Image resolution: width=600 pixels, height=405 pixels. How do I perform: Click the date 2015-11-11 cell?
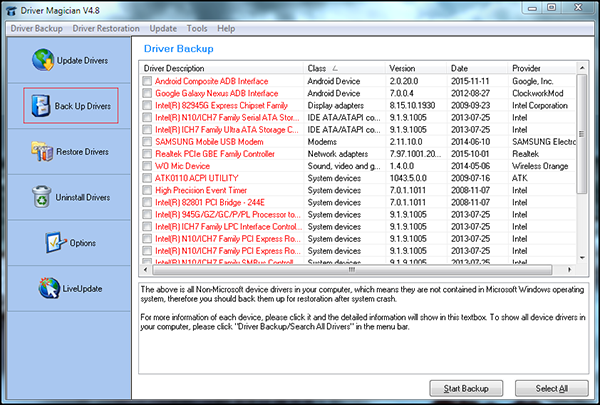[x=470, y=81]
